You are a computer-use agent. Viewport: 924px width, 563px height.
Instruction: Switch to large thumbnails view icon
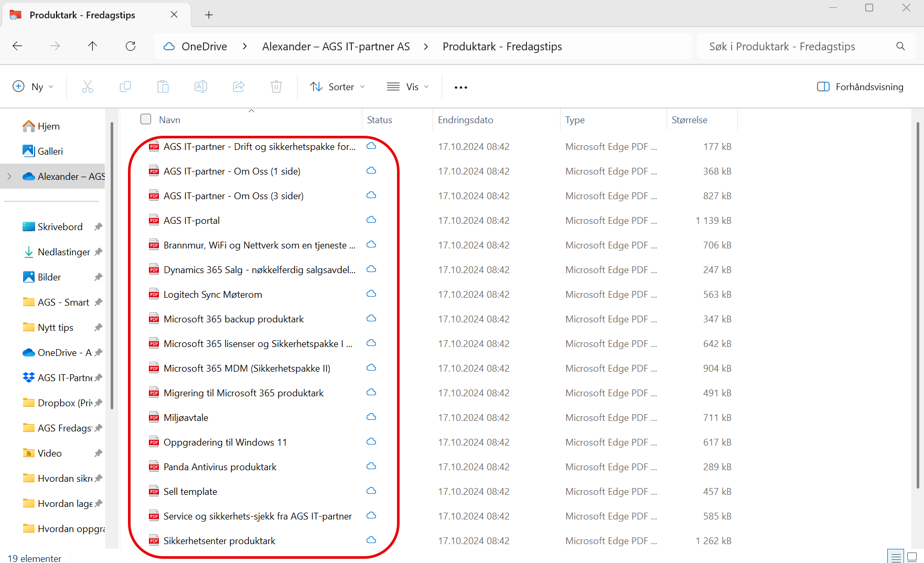(x=912, y=556)
